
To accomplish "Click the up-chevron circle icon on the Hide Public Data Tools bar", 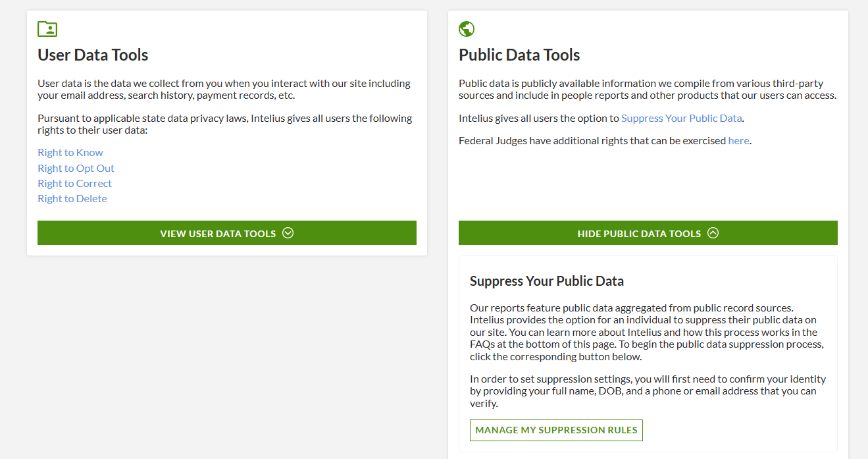I will click(713, 233).
